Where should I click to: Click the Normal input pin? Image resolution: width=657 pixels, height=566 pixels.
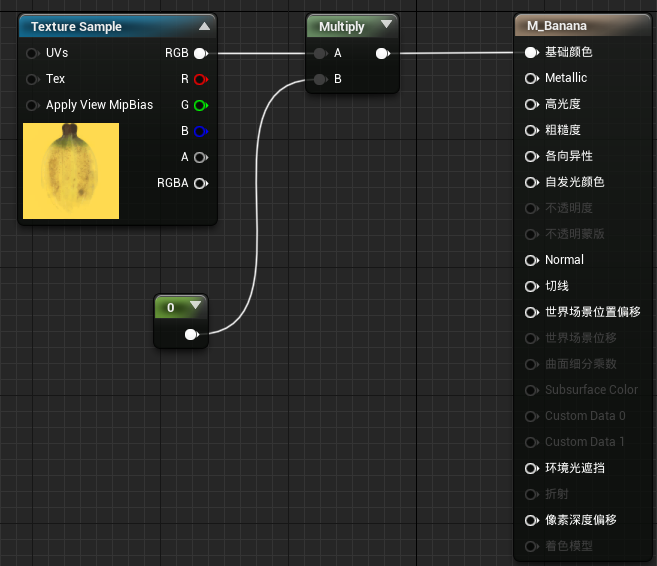click(532, 260)
